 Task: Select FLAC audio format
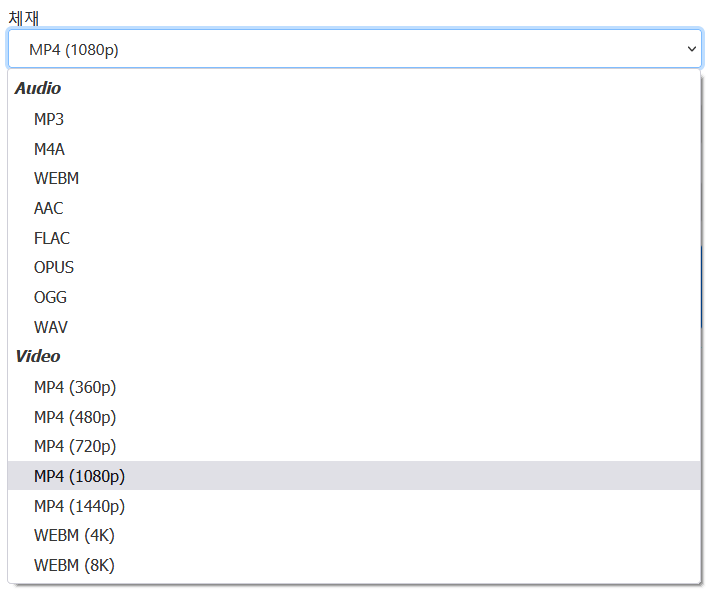(x=354, y=238)
